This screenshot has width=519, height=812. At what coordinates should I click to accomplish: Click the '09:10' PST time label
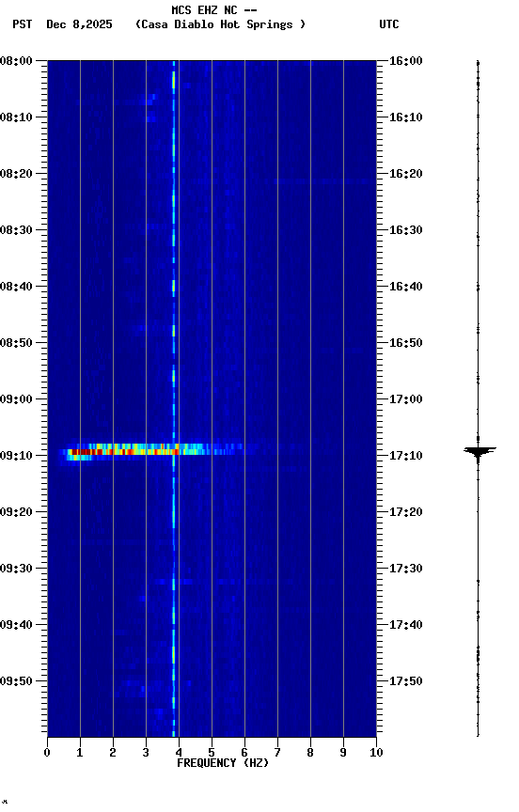[16, 456]
